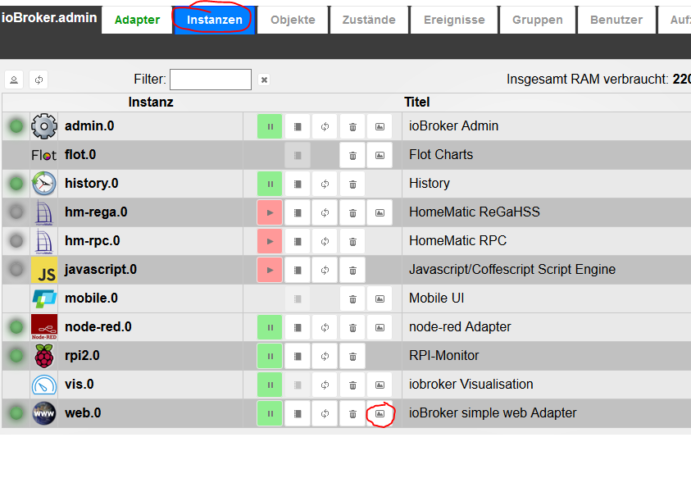The width and height of the screenshot is (691, 483).
Task: Start the hm-rega.0 instance
Action: pos(270,213)
